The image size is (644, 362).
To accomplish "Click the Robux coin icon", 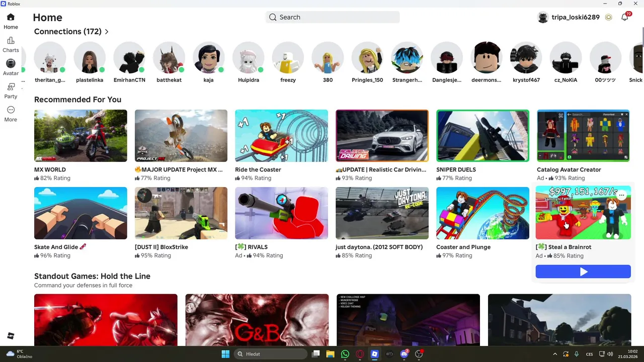I will tap(608, 17).
